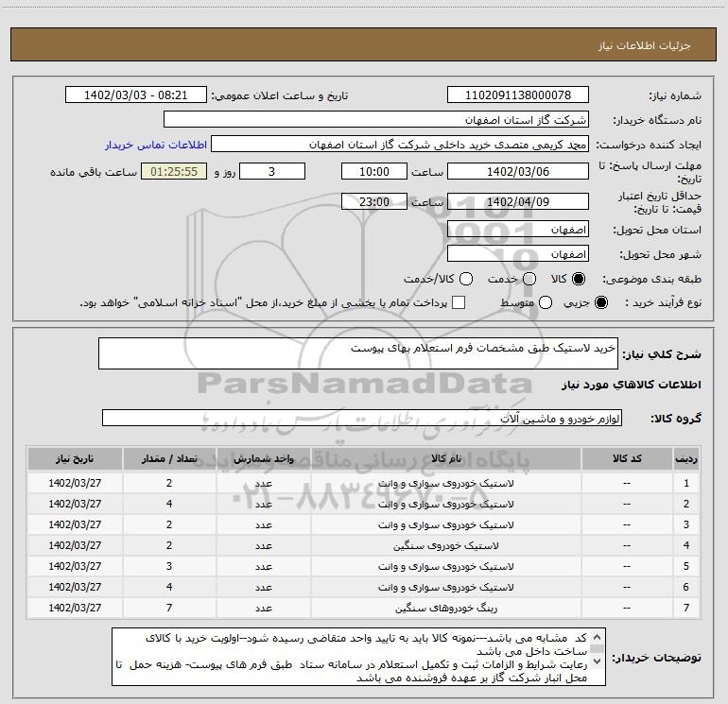Click the کد کالا column header
Screen dimensions: 728x704
click(627, 458)
